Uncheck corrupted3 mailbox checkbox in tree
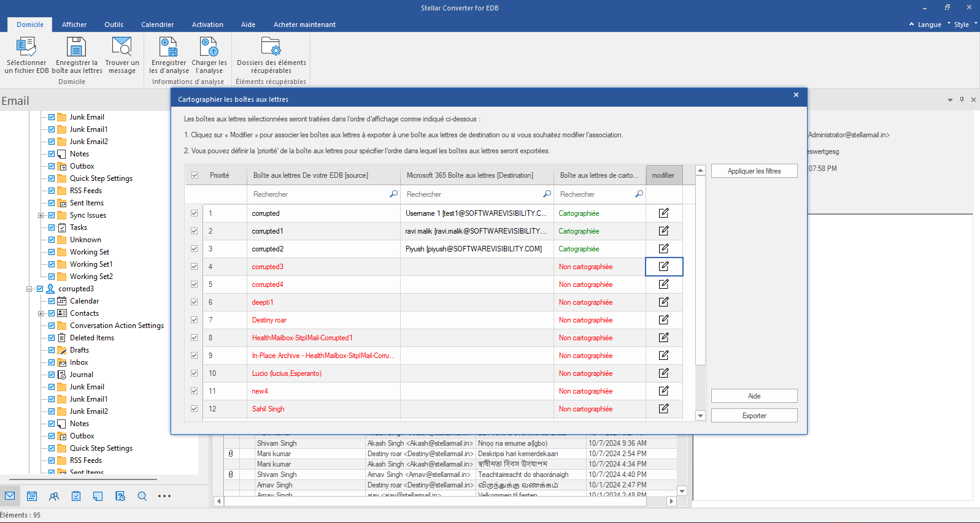Viewport: 980px width, 523px height. click(40, 289)
